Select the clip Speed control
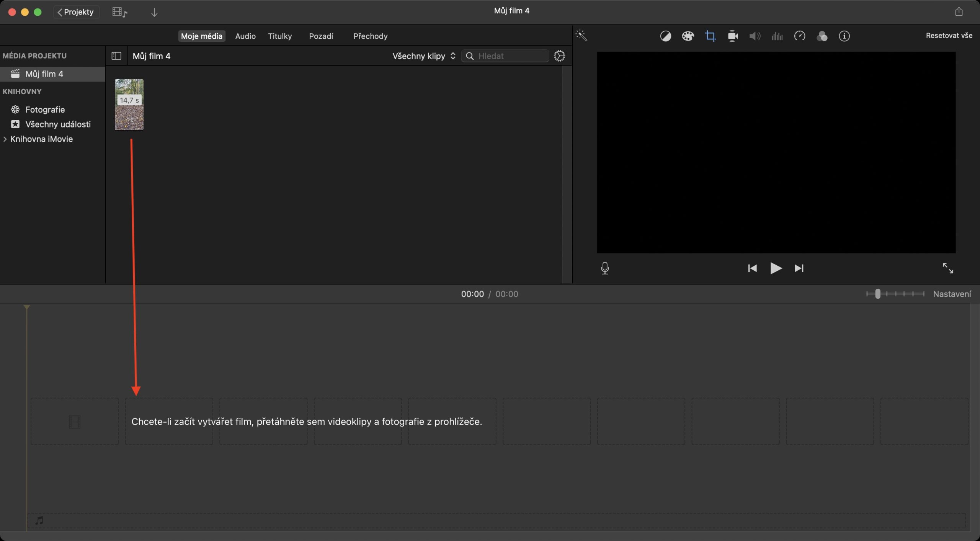This screenshot has height=541, width=980. [x=800, y=36]
